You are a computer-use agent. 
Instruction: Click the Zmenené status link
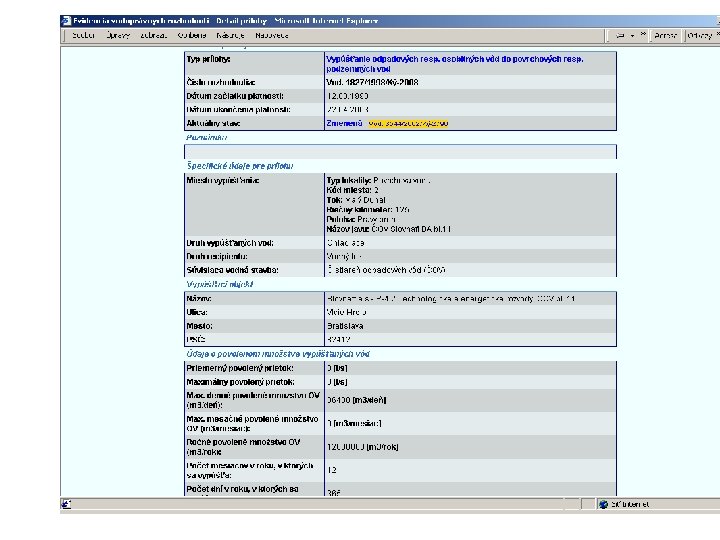(344, 123)
